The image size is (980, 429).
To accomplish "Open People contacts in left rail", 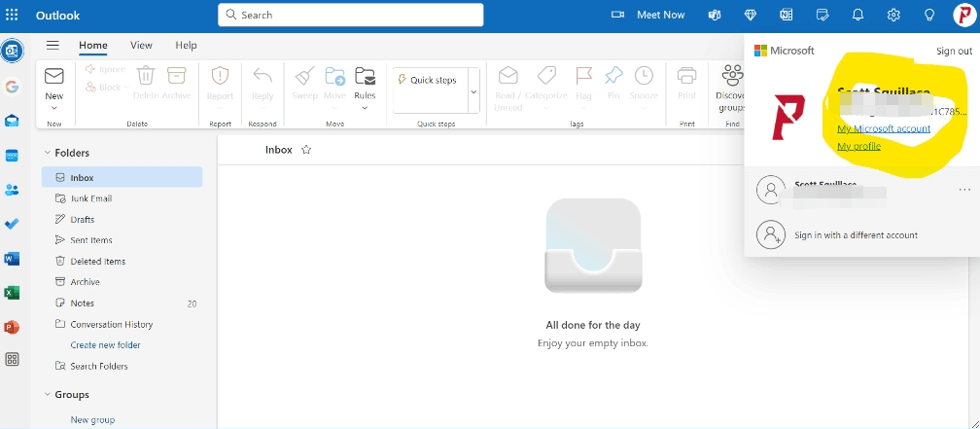I will tap(12, 190).
